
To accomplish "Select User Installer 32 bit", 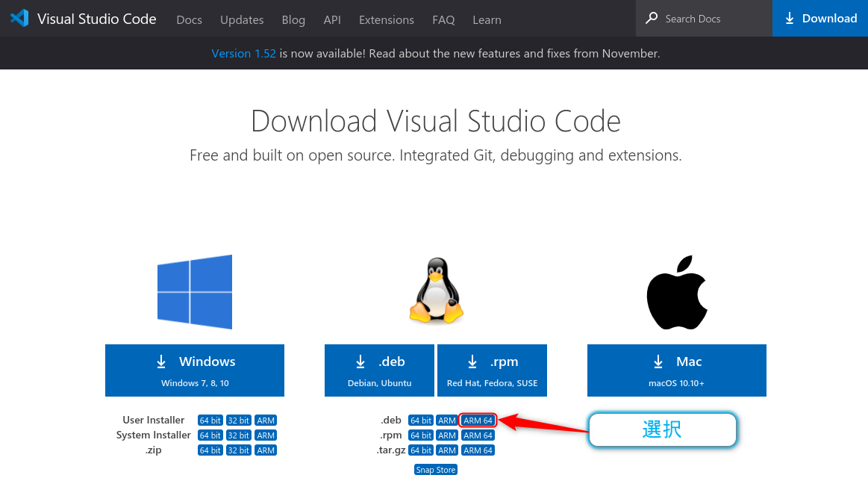I will [239, 420].
